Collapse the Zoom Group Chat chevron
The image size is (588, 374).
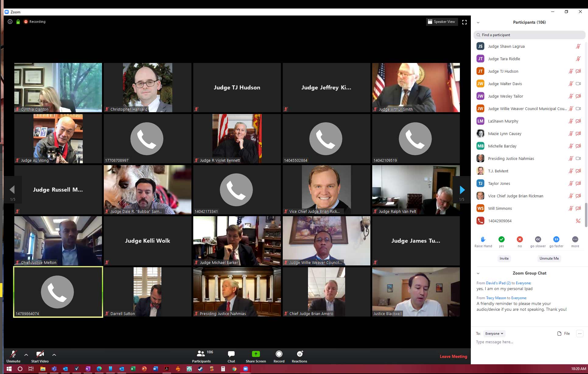pyautogui.click(x=478, y=273)
